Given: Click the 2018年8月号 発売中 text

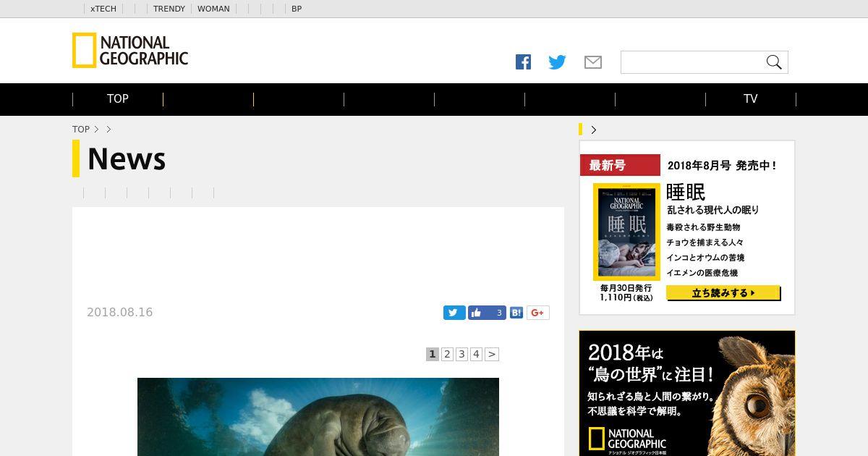Looking at the screenshot, I should pyautogui.click(x=722, y=165).
